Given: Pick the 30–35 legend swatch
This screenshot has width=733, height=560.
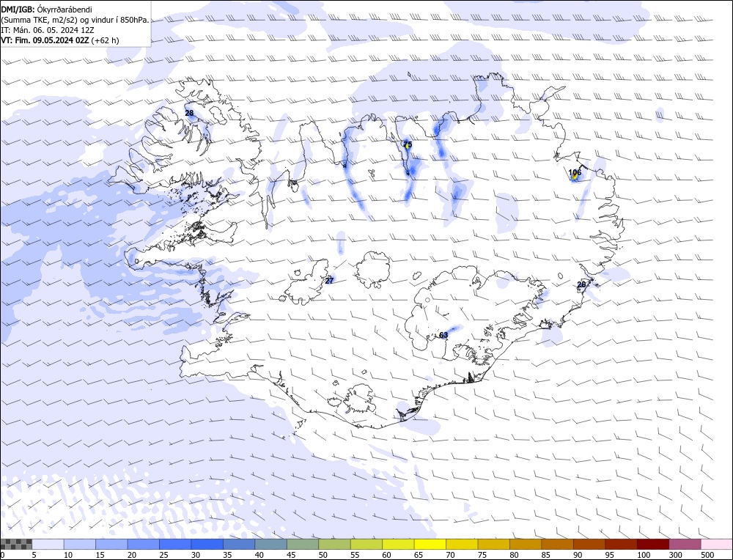Looking at the screenshot, I should click(x=207, y=544).
